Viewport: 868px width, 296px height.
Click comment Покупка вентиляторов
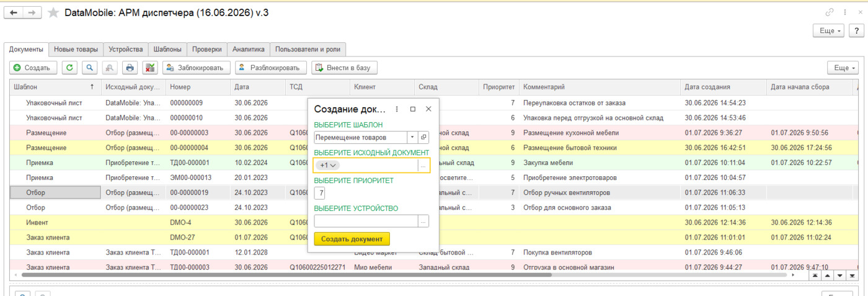point(558,253)
